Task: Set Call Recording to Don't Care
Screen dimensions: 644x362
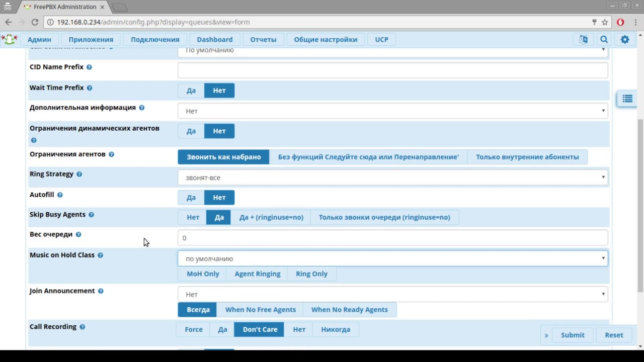Action: point(260,330)
